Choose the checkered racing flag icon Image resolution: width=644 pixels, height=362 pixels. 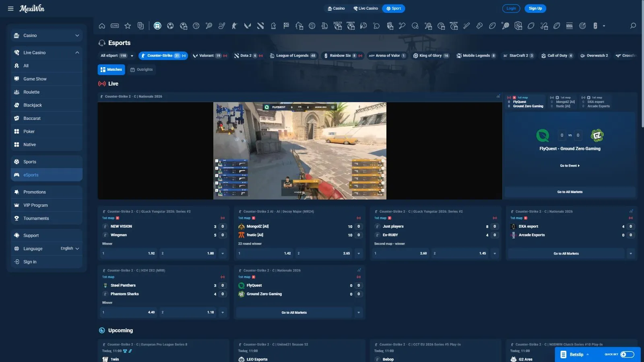[x=286, y=26]
